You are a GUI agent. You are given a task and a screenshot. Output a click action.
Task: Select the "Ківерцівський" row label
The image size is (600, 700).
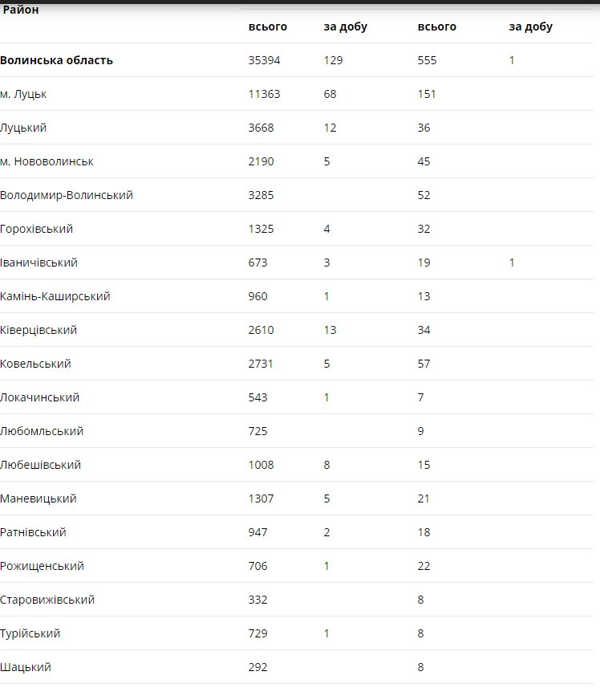[x=39, y=330]
